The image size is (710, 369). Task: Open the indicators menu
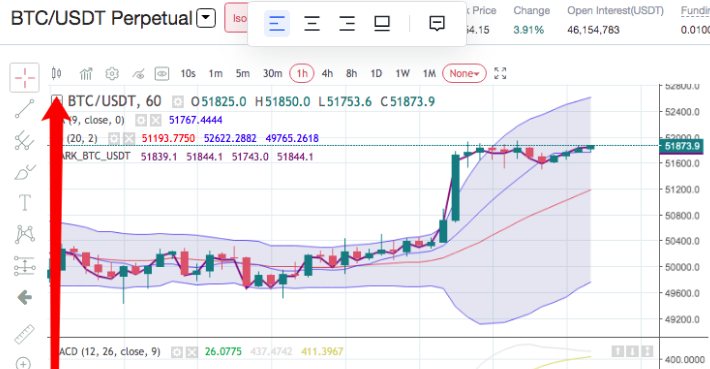pyautogui.click(x=86, y=73)
